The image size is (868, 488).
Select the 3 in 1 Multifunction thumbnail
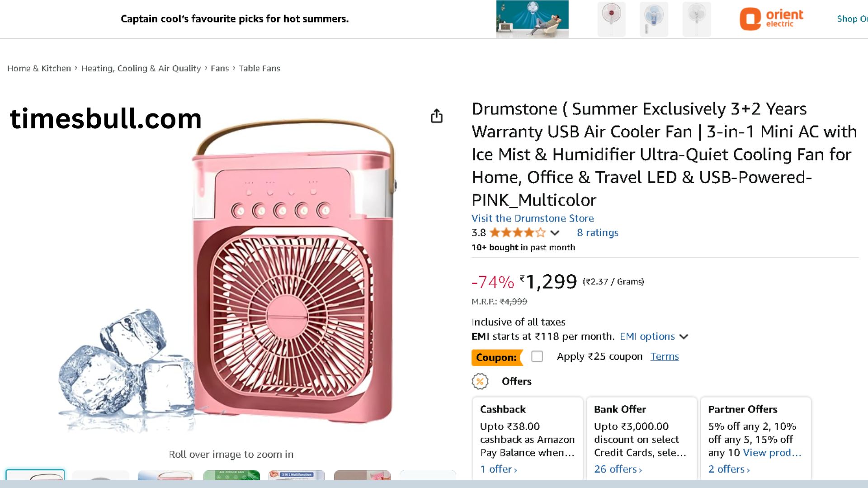pos(297,475)
